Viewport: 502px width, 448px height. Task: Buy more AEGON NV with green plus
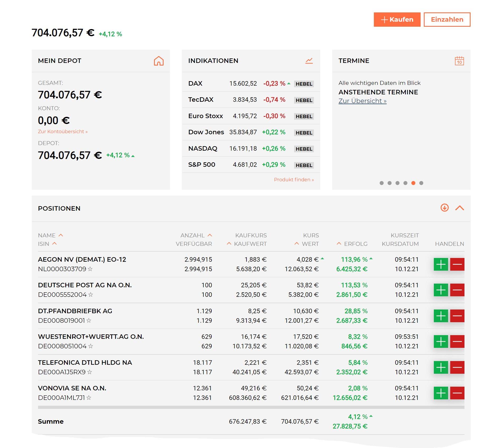point(441,264)
